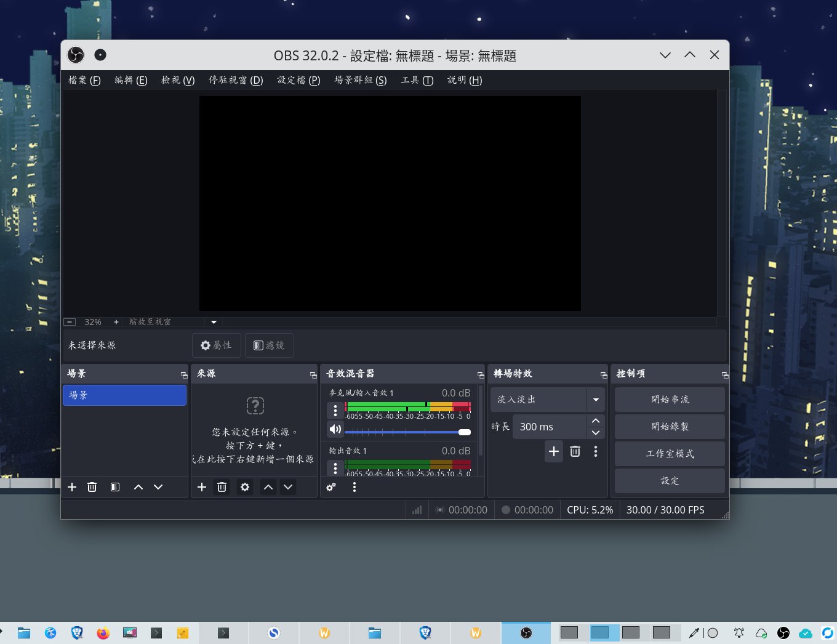Open the 淡入淡出 transition dropdown

[596, 400]
